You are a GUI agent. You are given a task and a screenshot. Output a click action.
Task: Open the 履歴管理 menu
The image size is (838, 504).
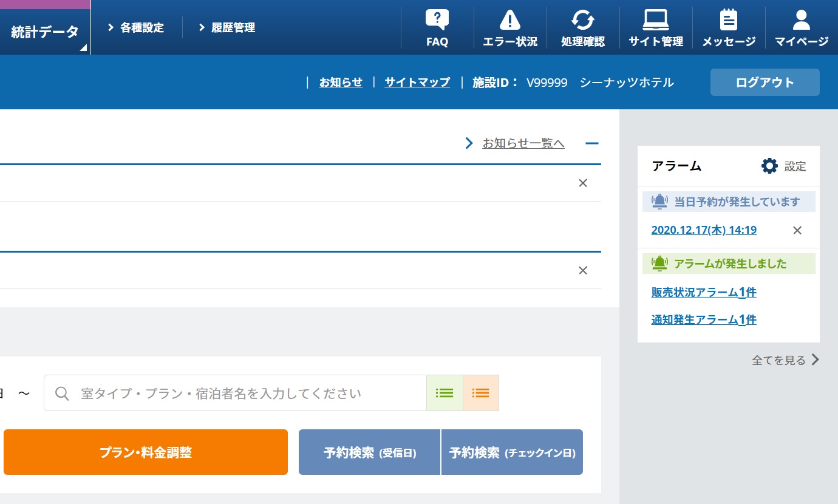point(227,27)
